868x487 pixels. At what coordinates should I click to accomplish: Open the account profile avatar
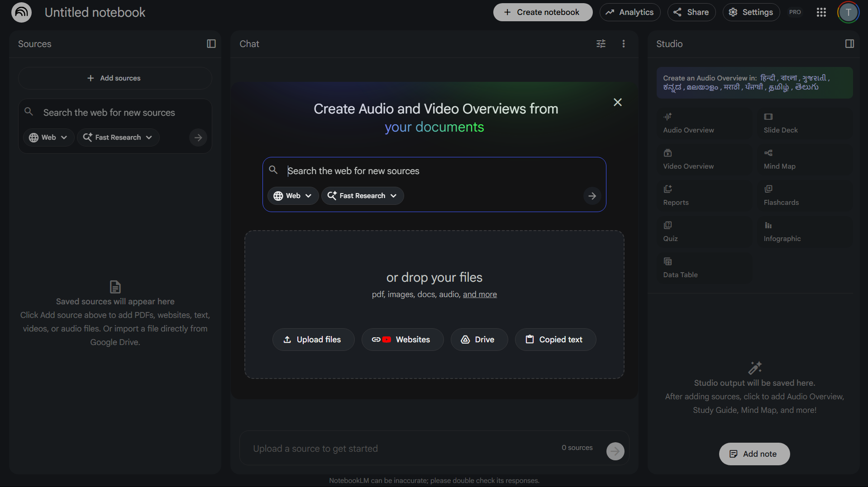pos(848,12)
